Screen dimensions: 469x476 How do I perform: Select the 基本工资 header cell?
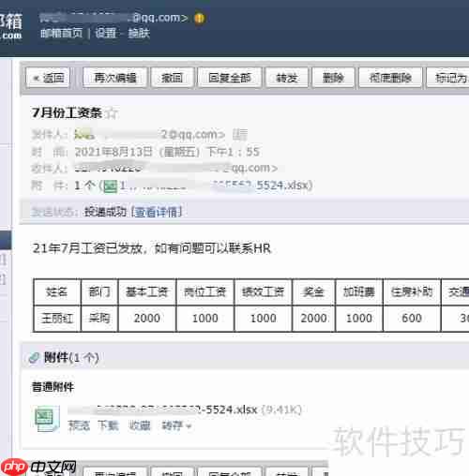point(147,292)
